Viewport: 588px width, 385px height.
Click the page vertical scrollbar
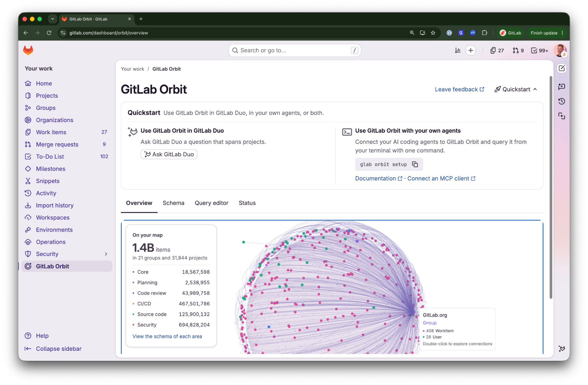[551, 187]
